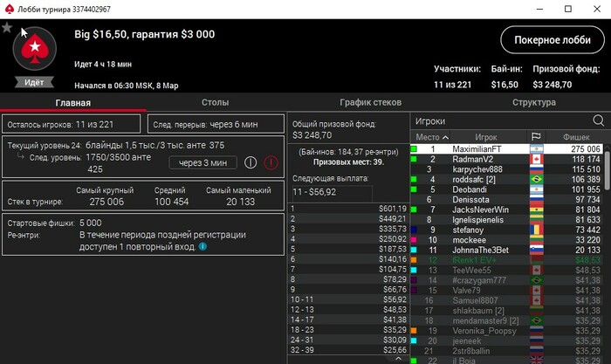The height and width of the screenshot is (364, 611).
Task: Sort players by the Место column
Action: (432, 137)
